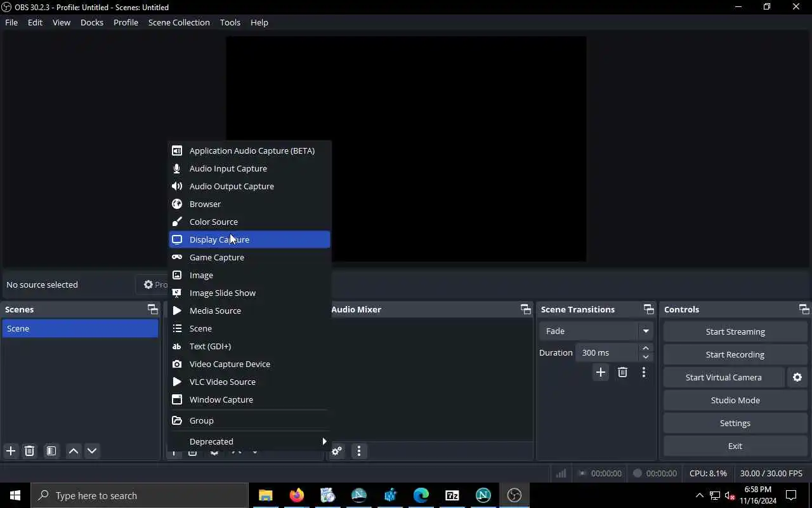Choose Audio Output Capture source
Viewport: 812px width, 508px height.
tap(249, 186)
